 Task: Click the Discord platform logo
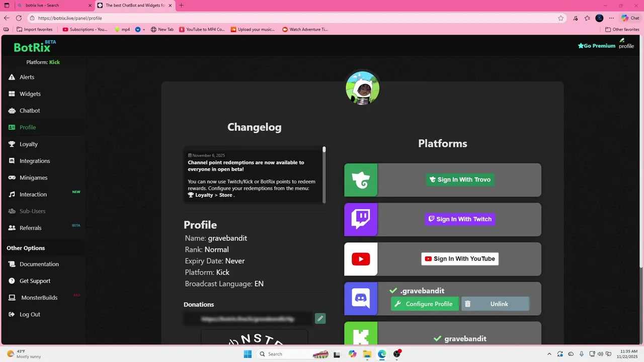tap(361, 299)
